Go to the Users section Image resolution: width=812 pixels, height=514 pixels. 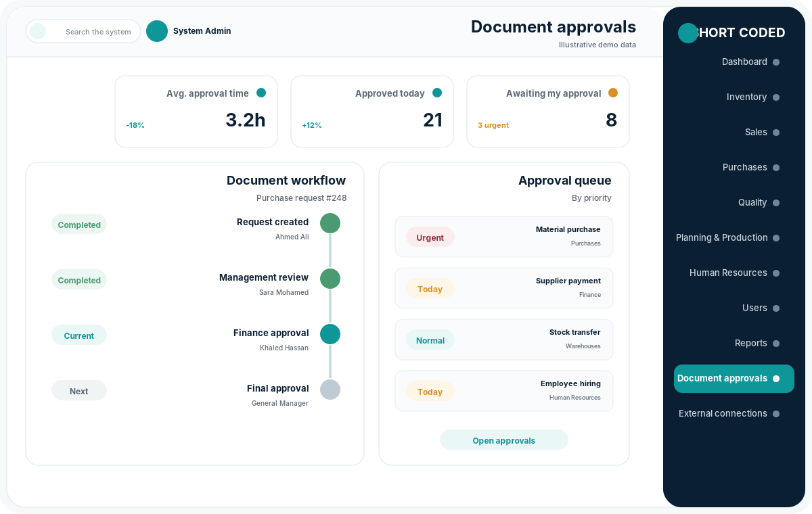click(734, 308)
